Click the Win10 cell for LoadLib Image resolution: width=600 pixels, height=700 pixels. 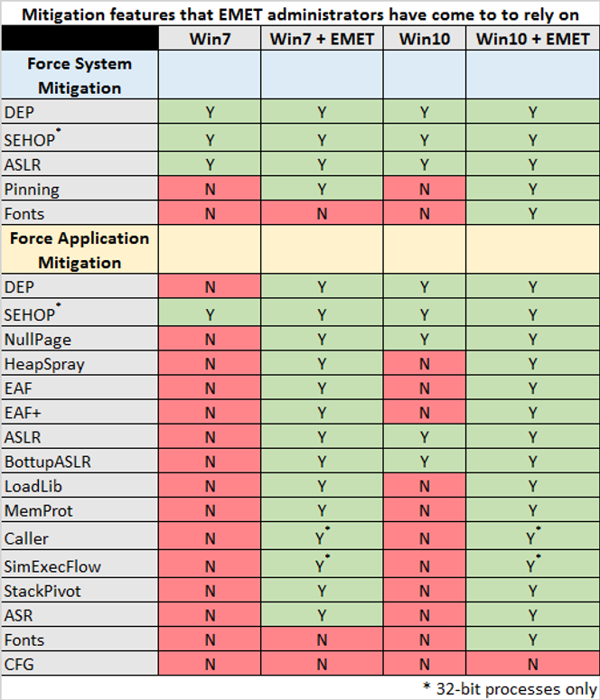424,486
